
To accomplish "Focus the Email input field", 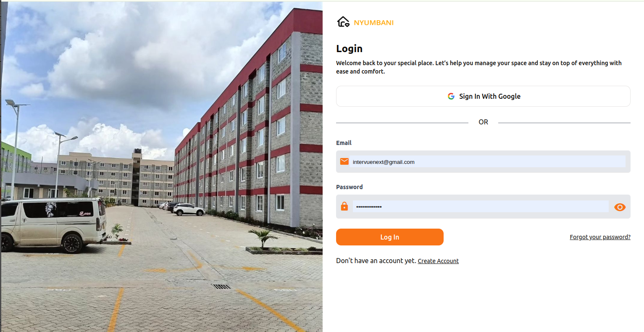I will [x=487, y=162].
